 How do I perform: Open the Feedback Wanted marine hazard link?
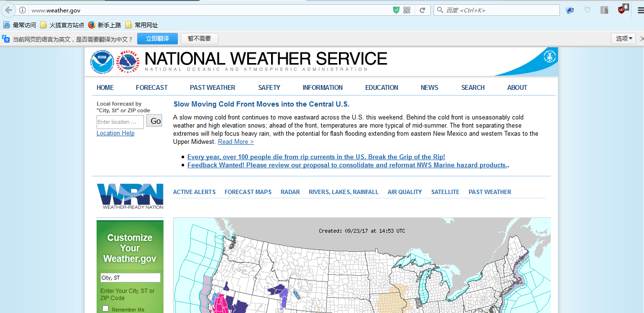coord(347,165)
